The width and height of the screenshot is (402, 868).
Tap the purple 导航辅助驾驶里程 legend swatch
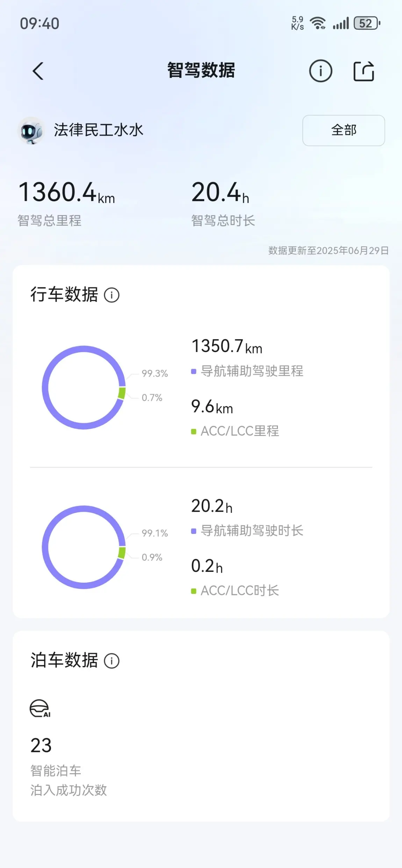(x=194, y=371)
